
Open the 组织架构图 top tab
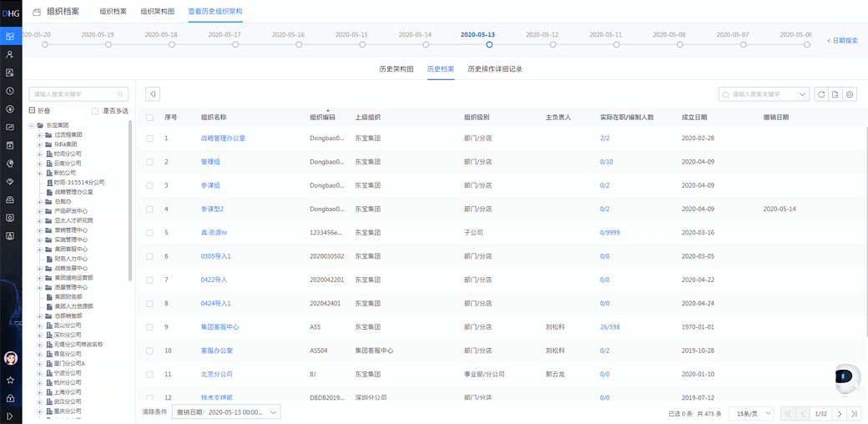[158, 12]
